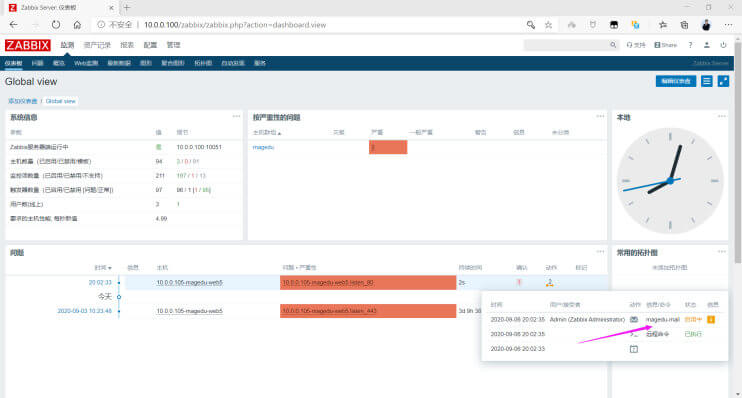
Task: Click the acknowledge marker in listen_80 row
Action: (x=519, y=283)
